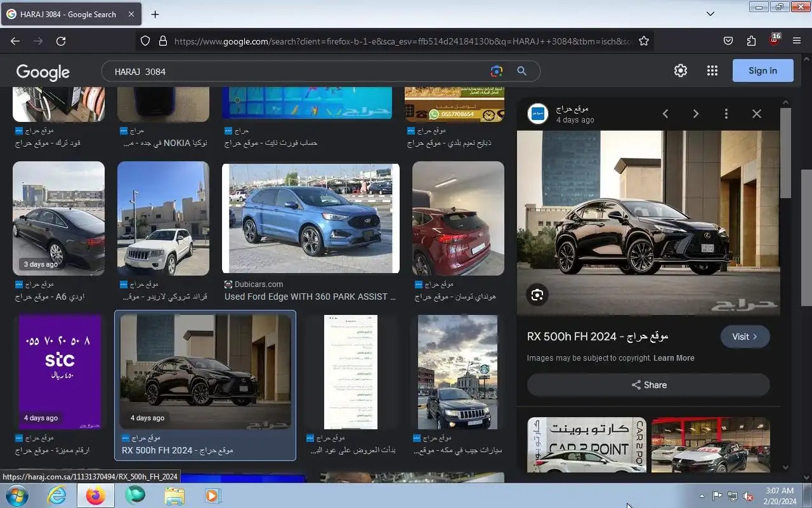This screenshot has width=812, height=508.
Task: Open the white Grand Cherokee image result
Action: pyautogui.click(x=163, y=218)
